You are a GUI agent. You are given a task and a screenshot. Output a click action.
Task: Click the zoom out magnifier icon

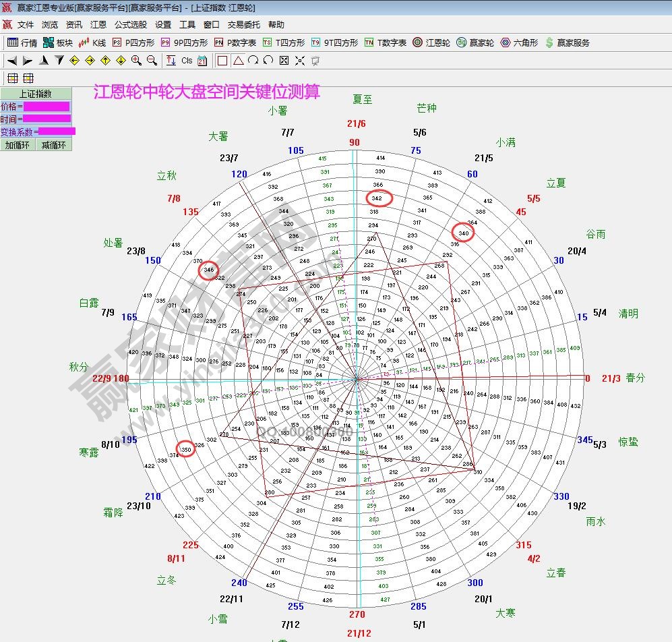(x=152, y=60)
